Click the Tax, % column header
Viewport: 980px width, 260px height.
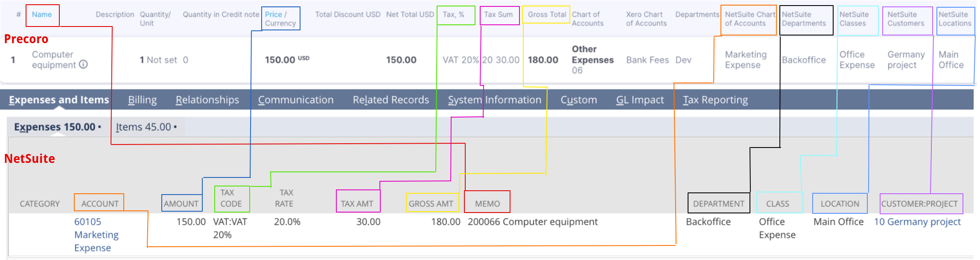pyautogui.click(x=453, y=15)
